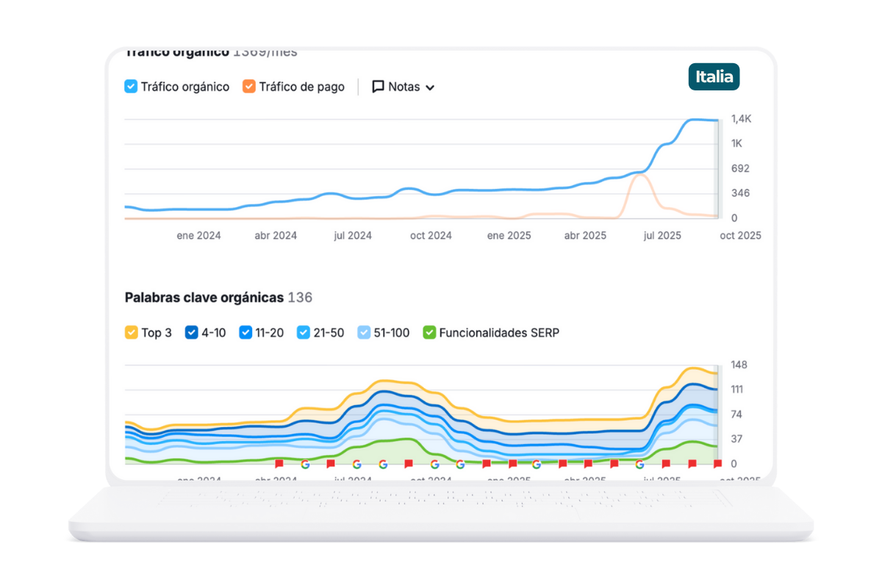Uncheck the 21-50 checkbox
The image size is (882, 588).
pyautogui.click(x=304, y=332)
